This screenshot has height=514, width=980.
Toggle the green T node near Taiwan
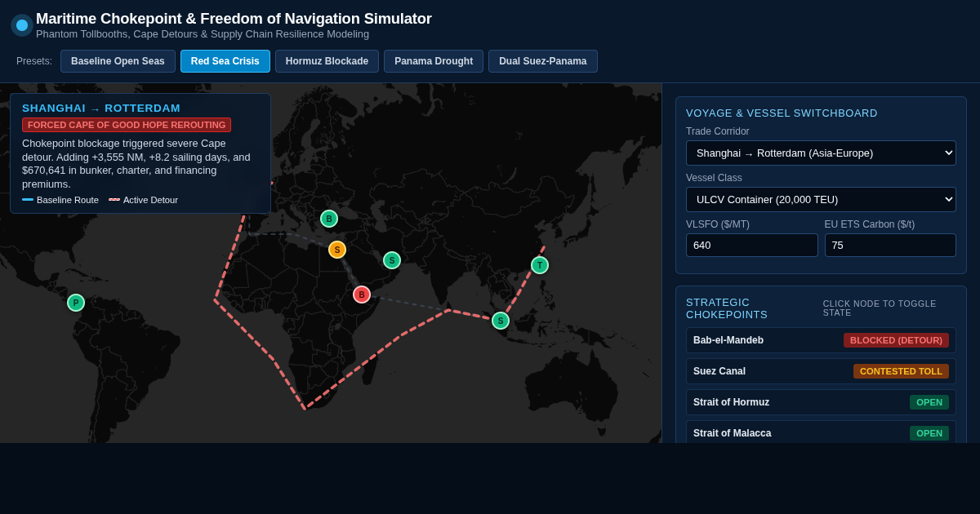(540, 265)
